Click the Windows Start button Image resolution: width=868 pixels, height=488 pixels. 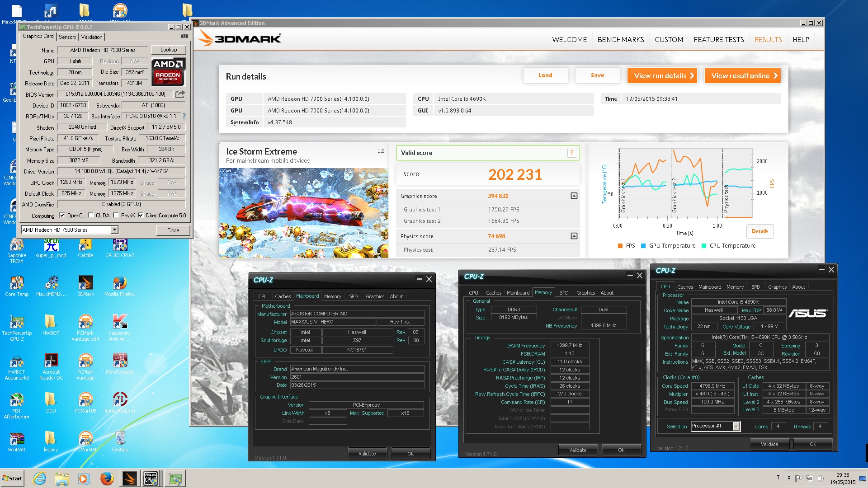pos(12,479)
